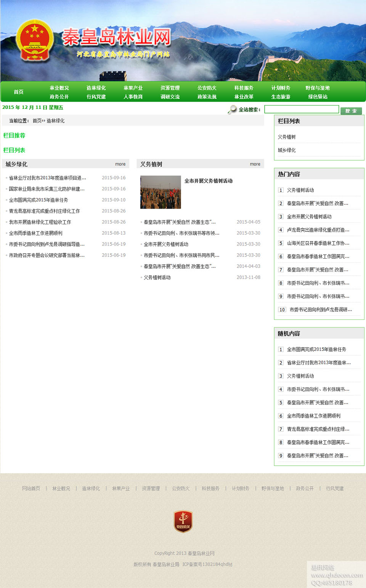
Task: Click footer link 行风党建
Action: tap(335, 489)
